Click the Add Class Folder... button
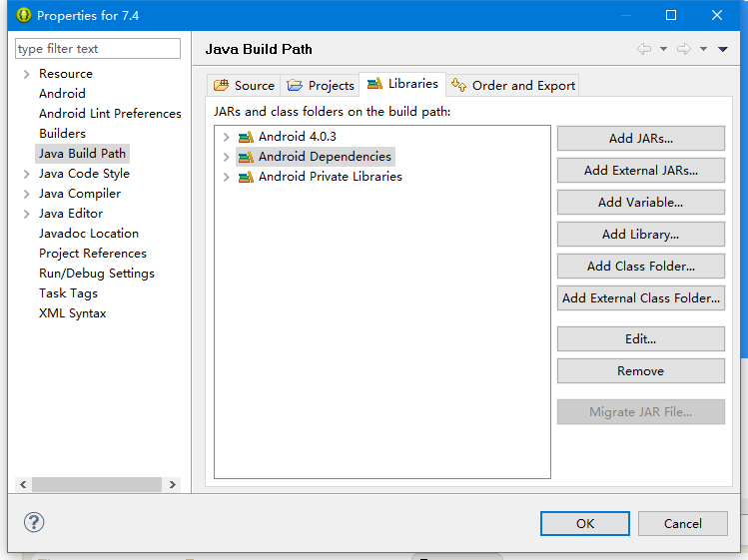This screenshot has width=748, height=560. [641, 267]
